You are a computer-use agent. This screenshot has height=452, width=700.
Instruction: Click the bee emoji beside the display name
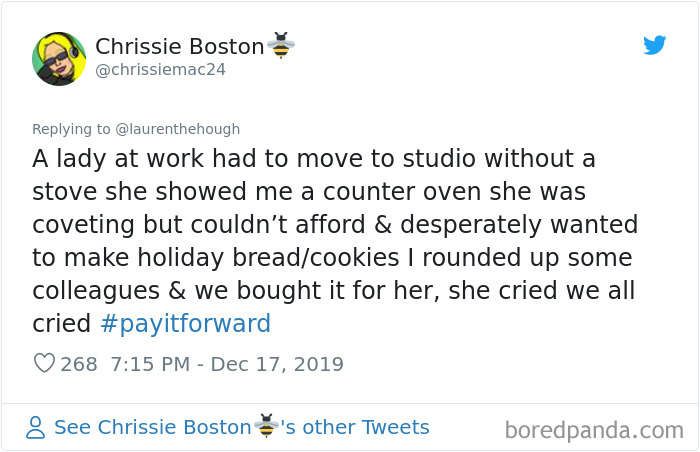pos(281,46)
